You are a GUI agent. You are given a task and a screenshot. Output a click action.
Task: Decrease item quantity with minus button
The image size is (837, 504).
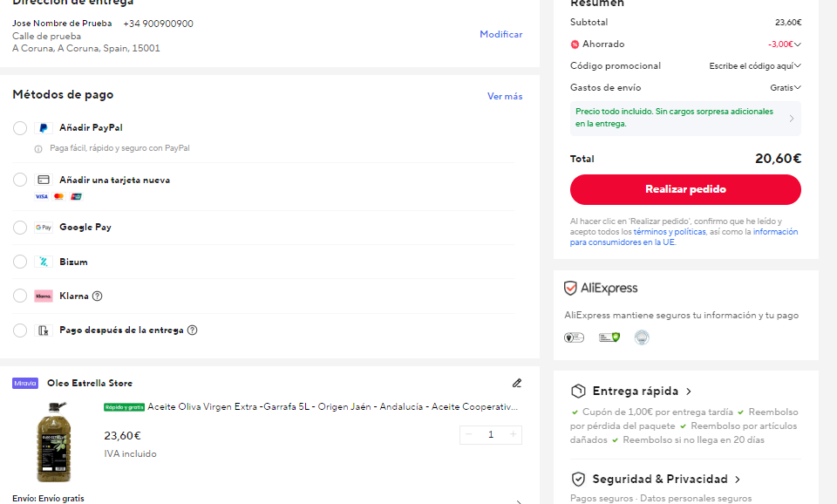click(x=469, y=434)
